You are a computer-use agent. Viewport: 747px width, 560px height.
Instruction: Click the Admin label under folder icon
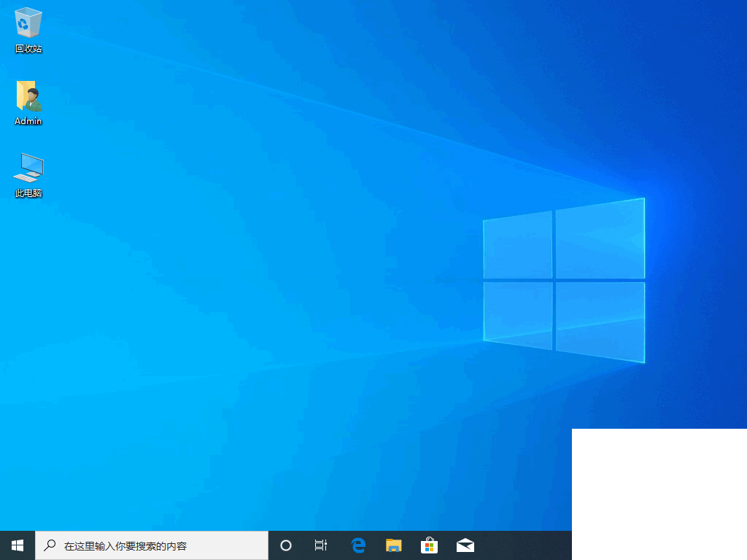click(28, 121)
